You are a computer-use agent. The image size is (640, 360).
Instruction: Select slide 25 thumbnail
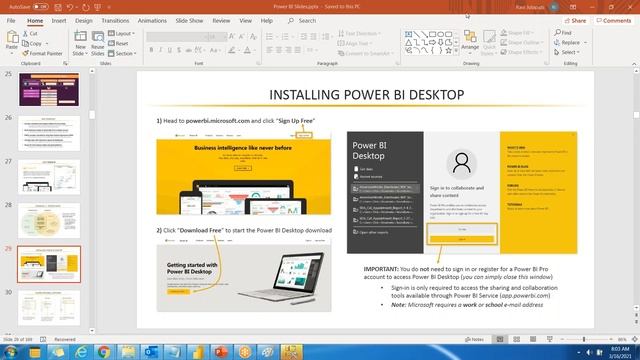[49, 89]
